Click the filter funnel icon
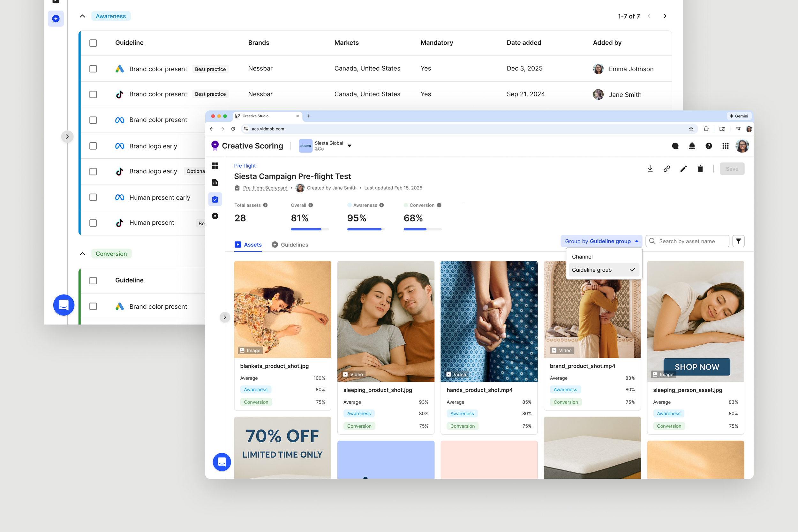 pyautogui.click(x=738, y=241)
